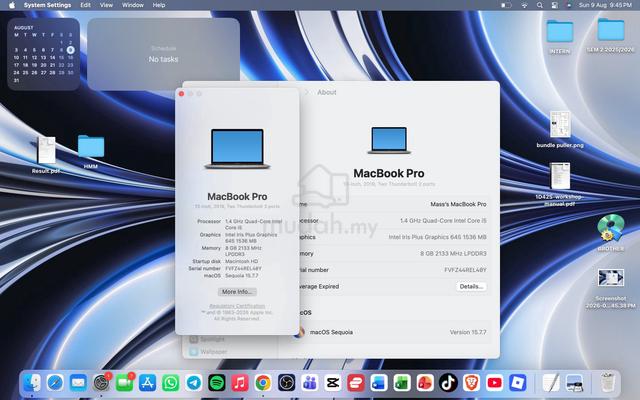This screenshot has height=400, width=640.
Task: Open Brave browser from the Dock
Action: pyautogui.click(x=471, y=383)
